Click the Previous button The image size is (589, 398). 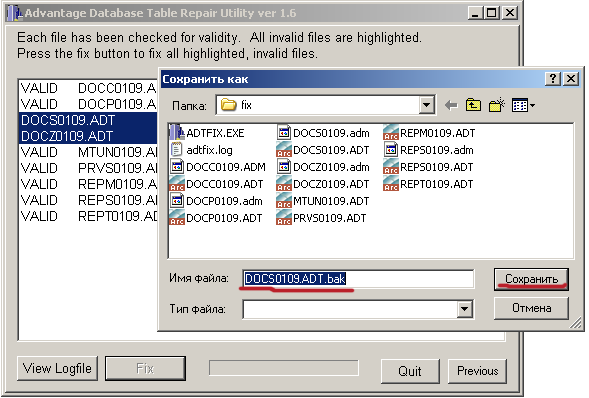pos(477,371)
